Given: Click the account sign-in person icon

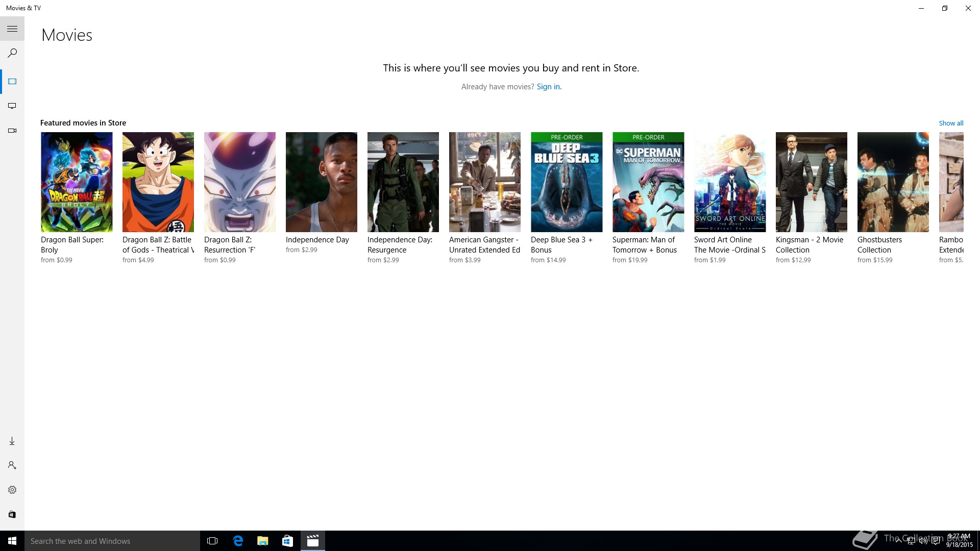Looking at the screenshot, I should tap(12, 465).
